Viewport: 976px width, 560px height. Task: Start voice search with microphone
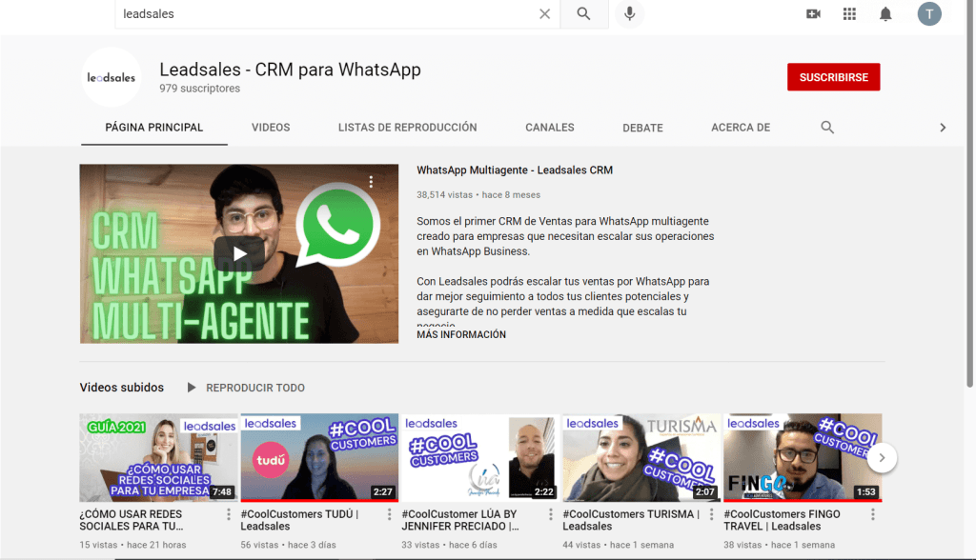coord(630,13)
